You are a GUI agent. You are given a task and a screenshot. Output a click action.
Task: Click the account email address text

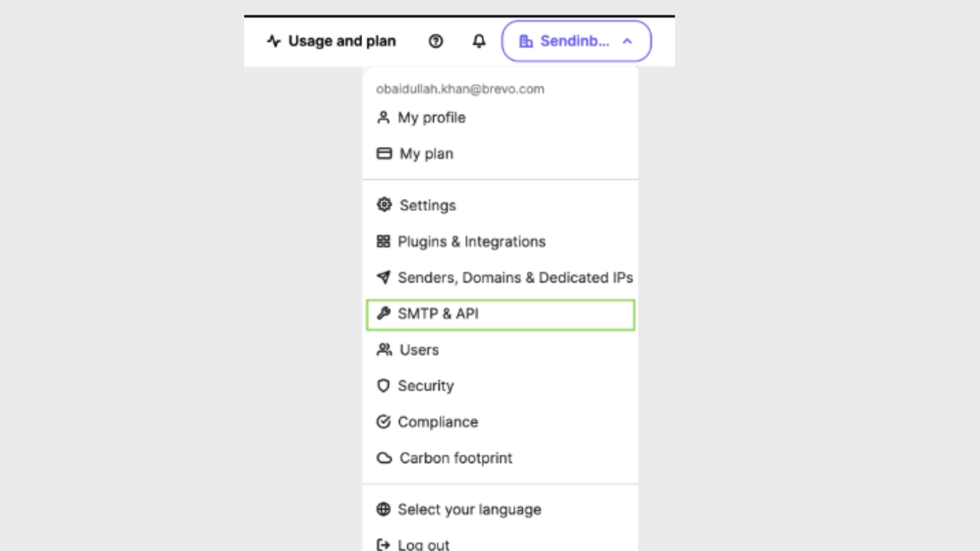460,89
